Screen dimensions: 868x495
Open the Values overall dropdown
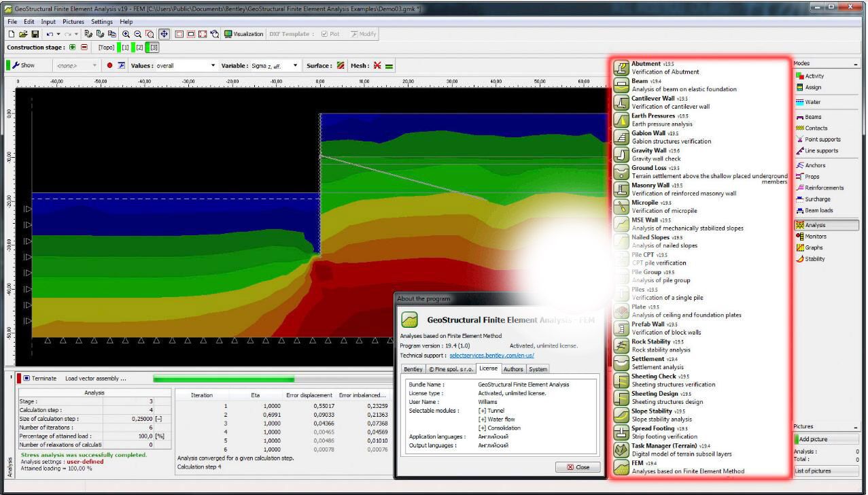pyautogui.click(x=187, y=65)
